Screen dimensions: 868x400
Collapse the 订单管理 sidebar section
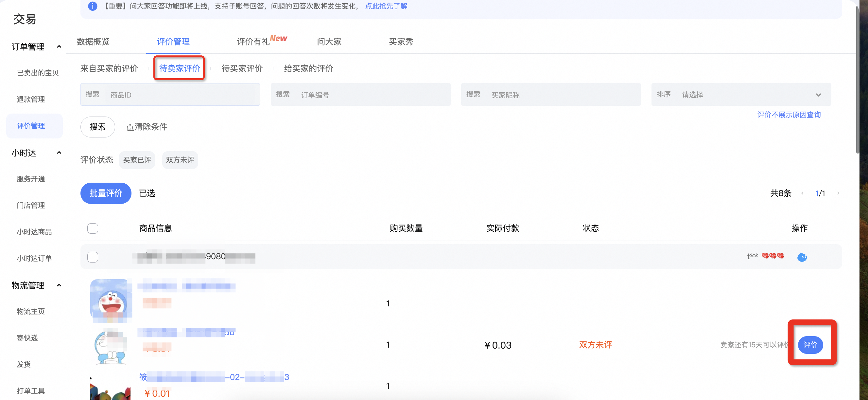(x=59, y=46)
